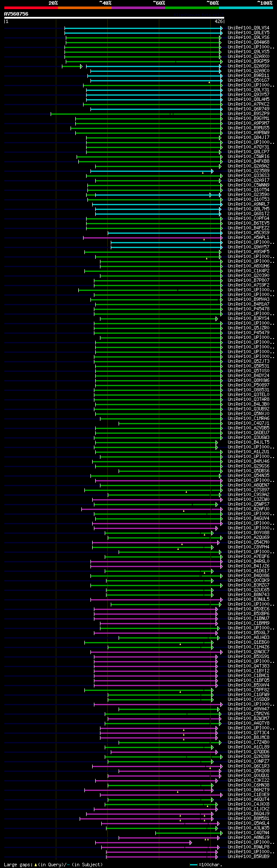Select the query name AV560756
The image size is (277, 868).
coord(16,14)
